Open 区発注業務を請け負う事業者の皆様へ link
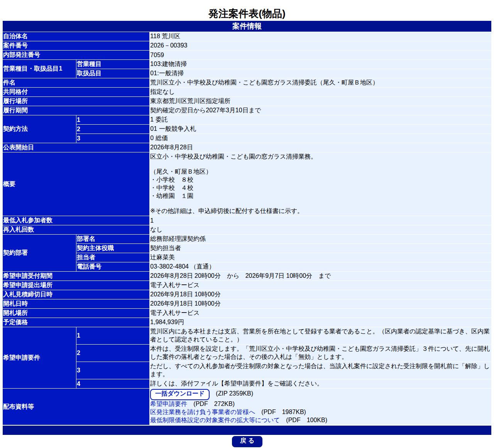 point(203,412)
